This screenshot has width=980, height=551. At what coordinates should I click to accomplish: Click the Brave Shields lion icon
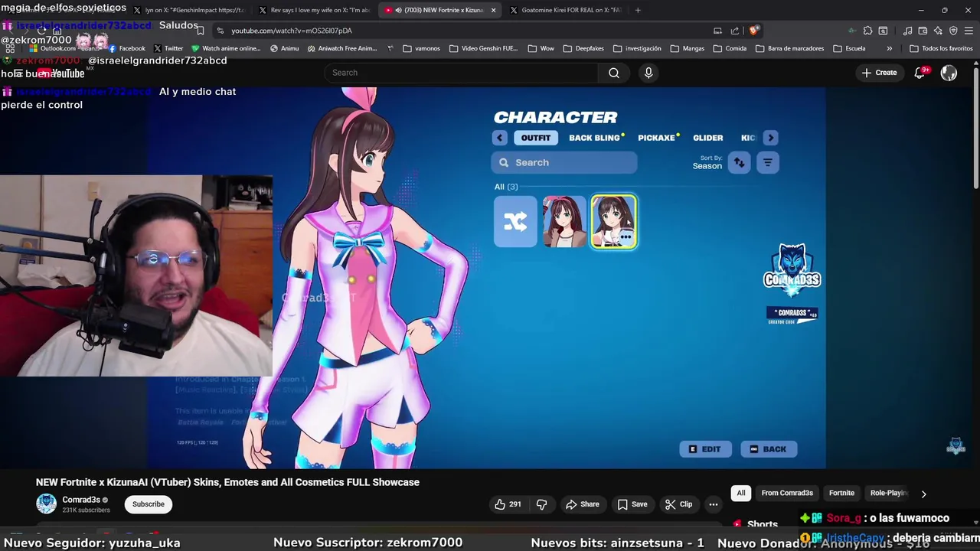(x=754, y=31)
